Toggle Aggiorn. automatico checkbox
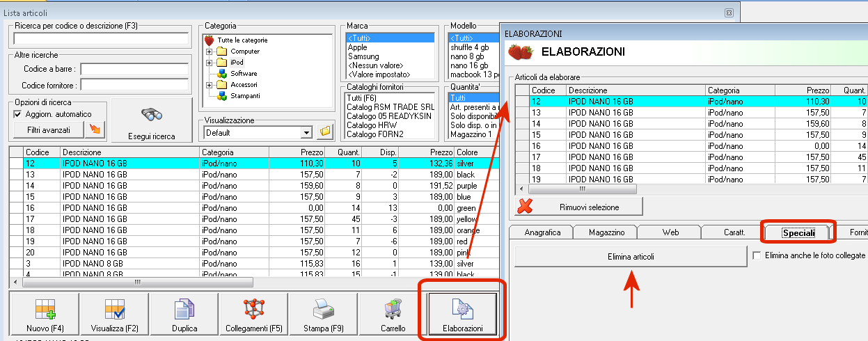 (18, 114)
